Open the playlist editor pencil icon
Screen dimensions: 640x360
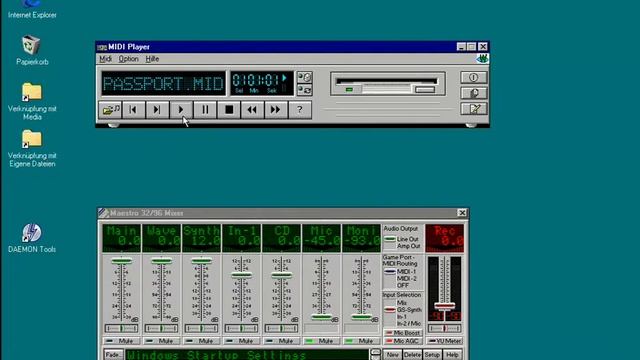[x=473, y=109]
